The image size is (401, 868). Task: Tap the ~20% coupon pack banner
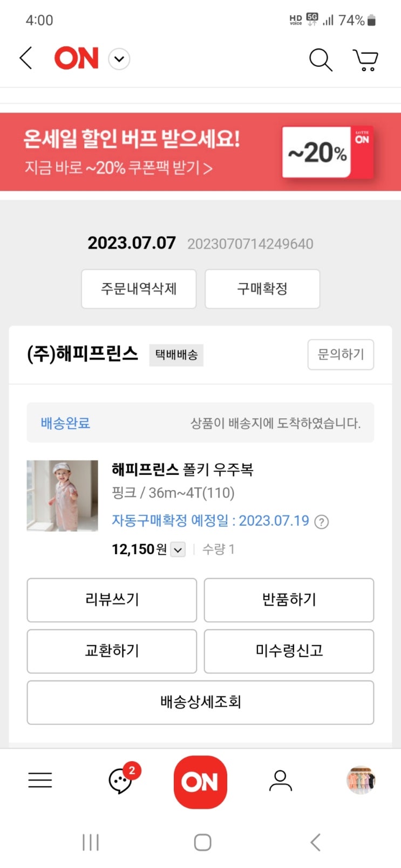(x=200, y=153)
